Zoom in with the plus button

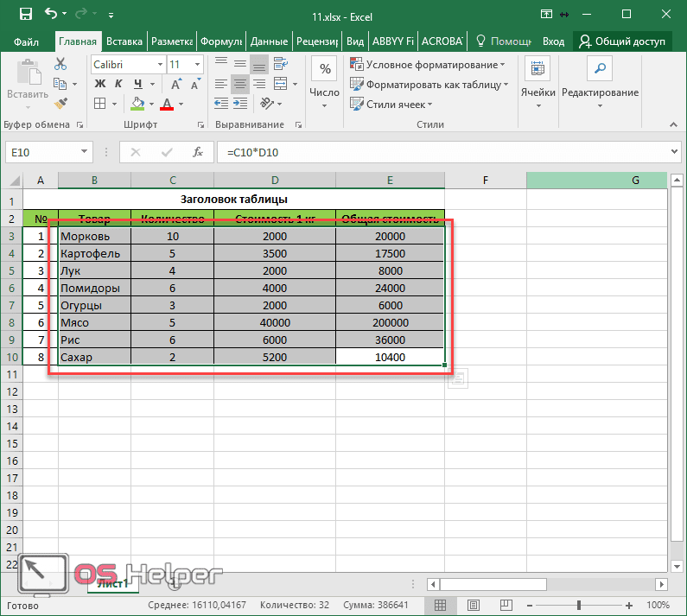[x=629, y=606]
